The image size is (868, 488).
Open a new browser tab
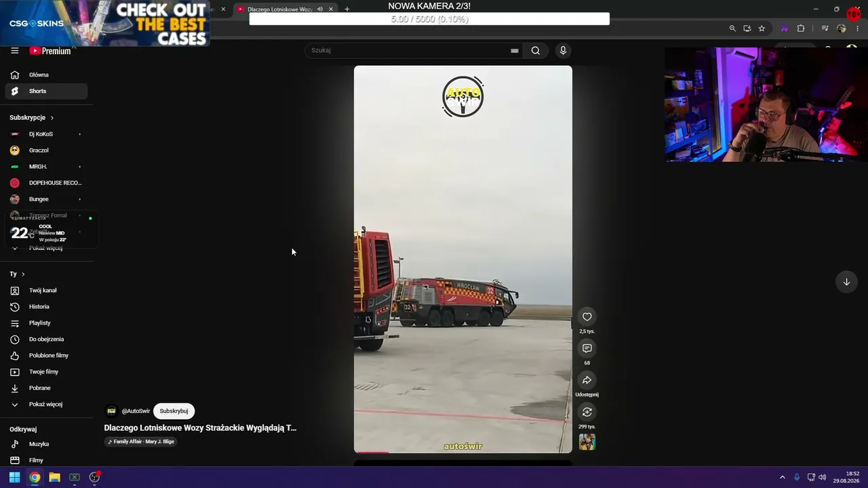(x=347, y=9)
